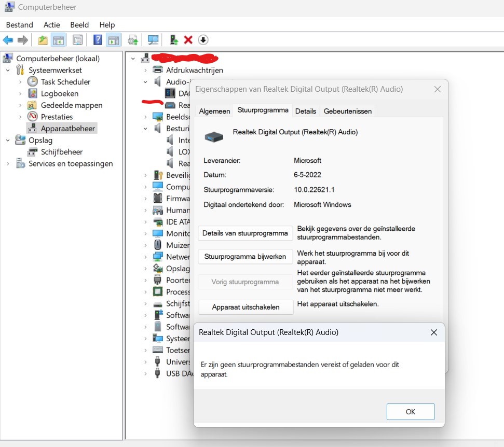Image resolution: width=504 pixels, height=447 pixels.
Task: Close the Eigenschappen properties window
Action: pyautogui.click(x=437, y=89)
